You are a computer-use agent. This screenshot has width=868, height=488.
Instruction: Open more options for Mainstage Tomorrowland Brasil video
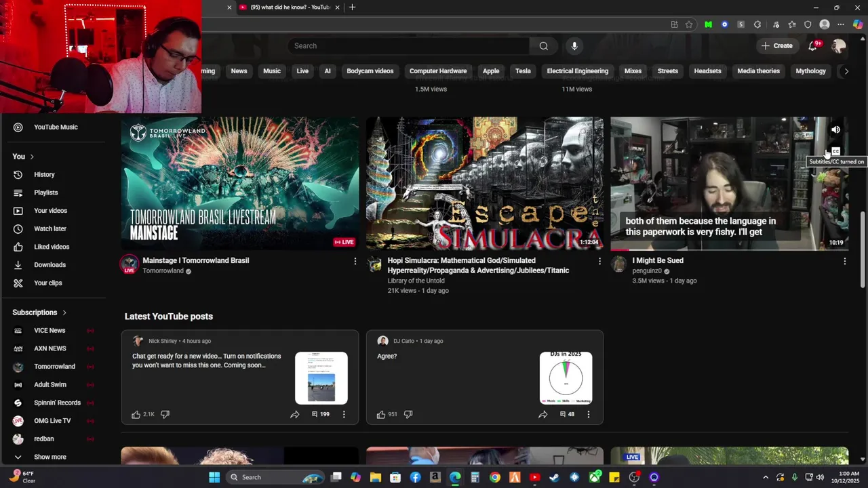click(x=355, y=261)
